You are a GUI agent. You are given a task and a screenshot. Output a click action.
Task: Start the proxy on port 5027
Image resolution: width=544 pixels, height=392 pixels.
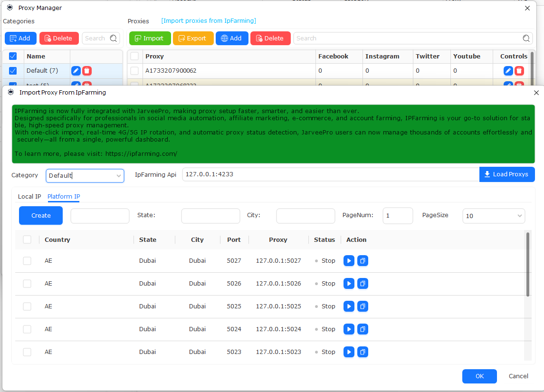(x=349, y=260)
